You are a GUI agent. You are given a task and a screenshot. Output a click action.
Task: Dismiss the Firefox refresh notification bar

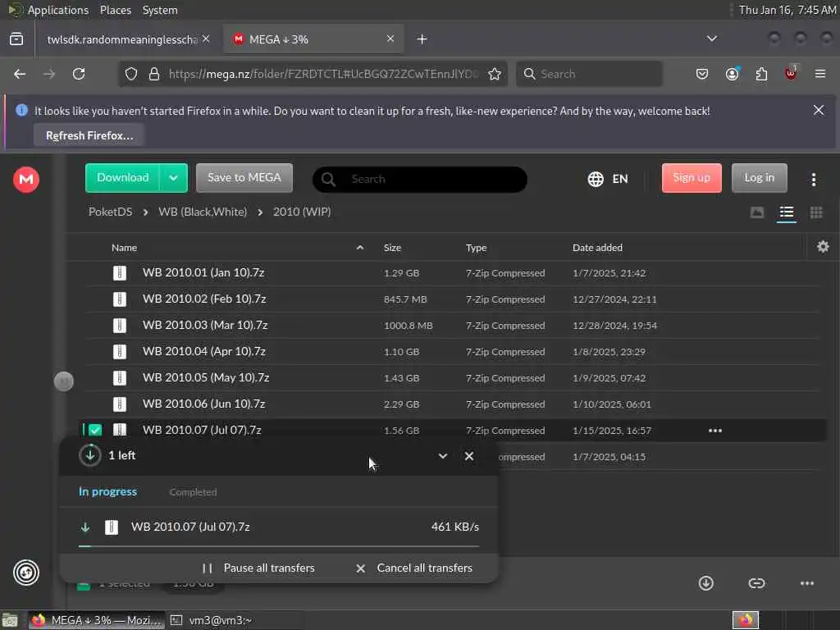pyautogui.click(x=819, y=110)
